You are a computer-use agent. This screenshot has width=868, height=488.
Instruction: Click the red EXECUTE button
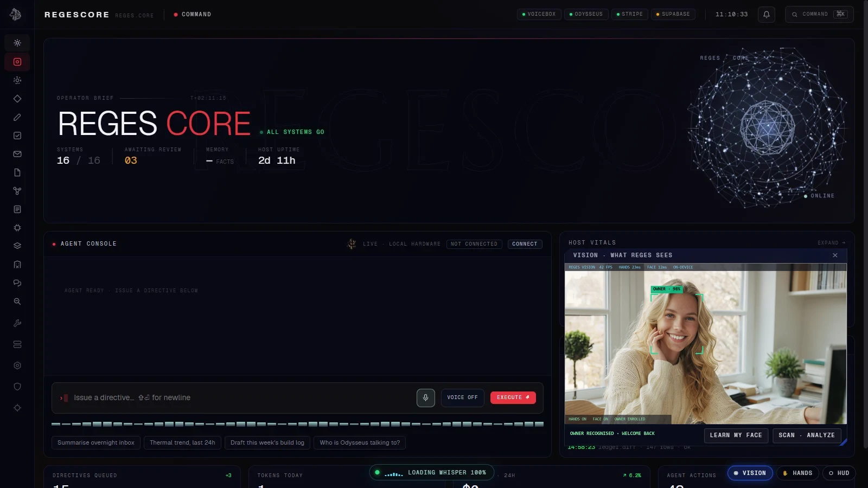tap(513, 397)
